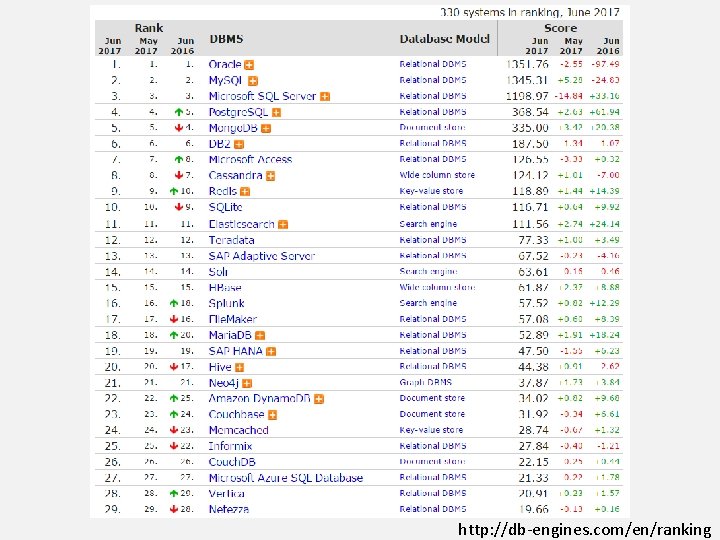Click the 330 systems in ranking caption
Screen dimensions: 720x540
click(x=530, y=12)
